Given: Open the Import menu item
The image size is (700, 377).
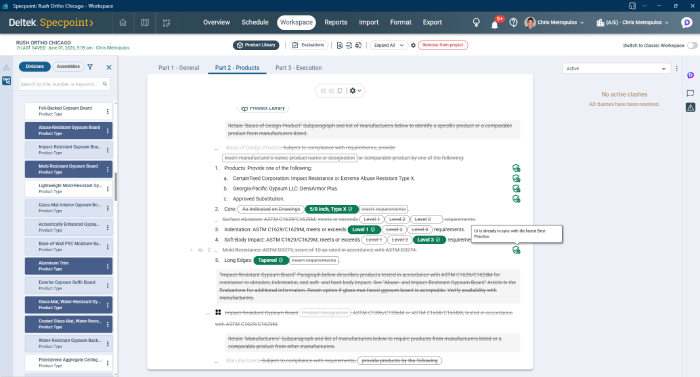Looking at the screenshot, I should coord(368,22).
